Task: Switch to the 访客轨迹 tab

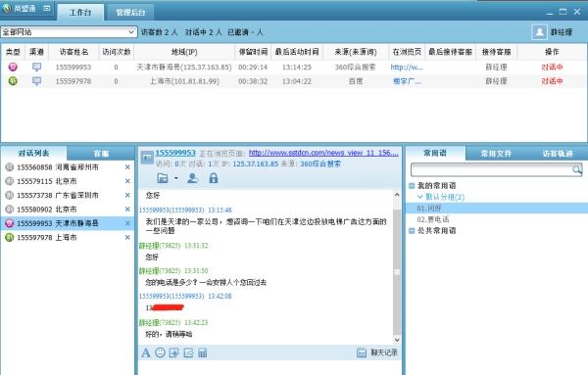Action: point(558,153)
